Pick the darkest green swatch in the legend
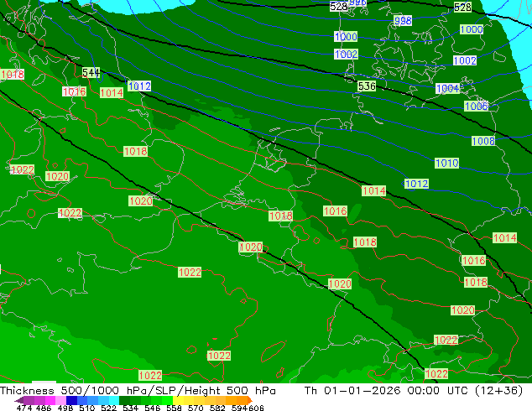The image size is (532, 411). pyautogui.click(x=124, y=400)
